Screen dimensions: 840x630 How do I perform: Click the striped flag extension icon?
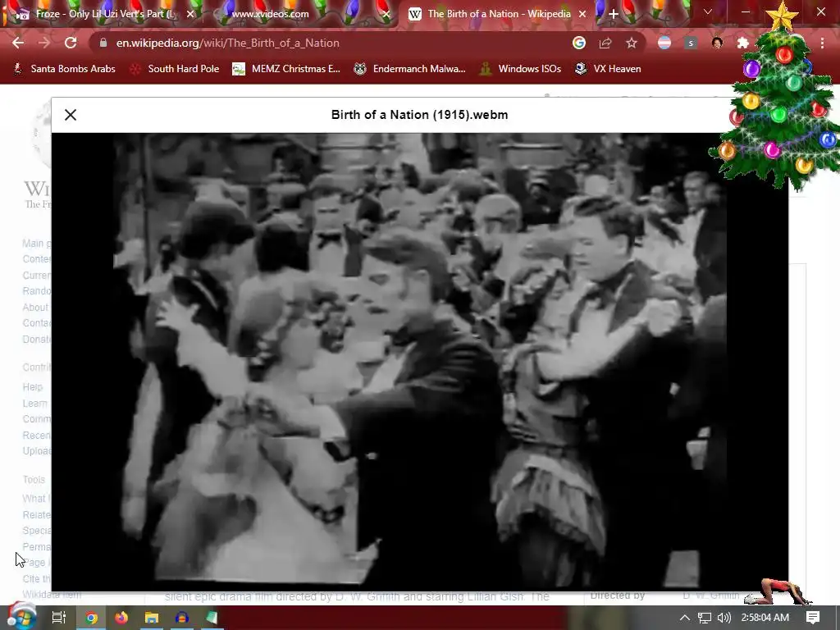[x=664, y=43]
